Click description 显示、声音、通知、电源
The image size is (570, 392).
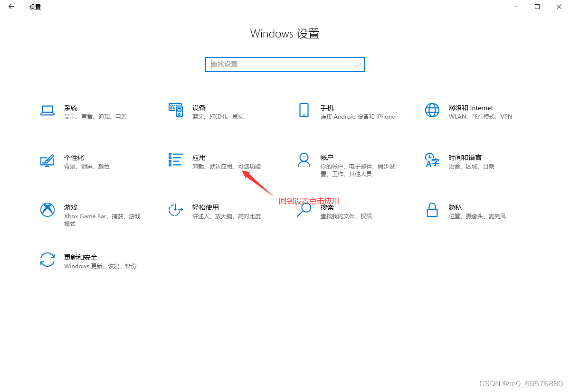95,117
